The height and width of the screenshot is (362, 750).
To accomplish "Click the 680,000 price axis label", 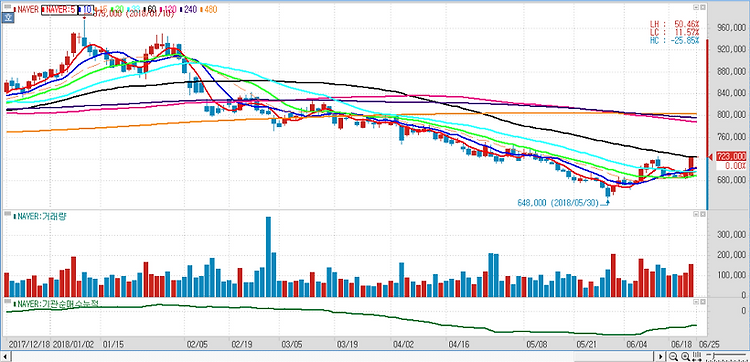I will [x=732, y=180].
